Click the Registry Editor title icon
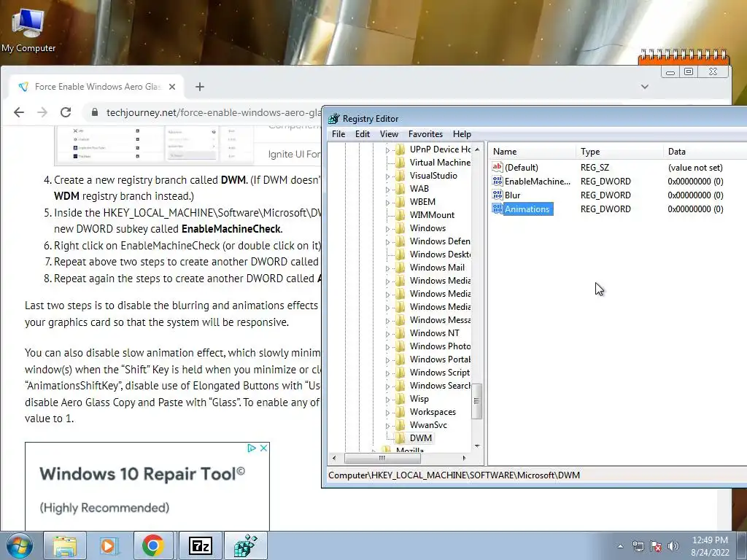 coord(334,119)
